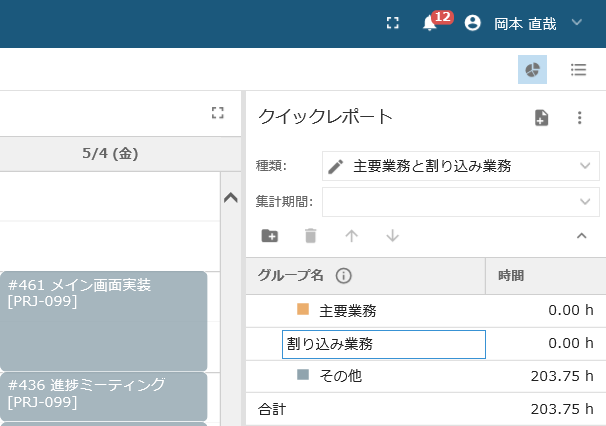Viewport: 606px width, 426px height.
Task: Open user menu for 岡本 直哉
Action: pyautogui.click(x=525, y=23)
